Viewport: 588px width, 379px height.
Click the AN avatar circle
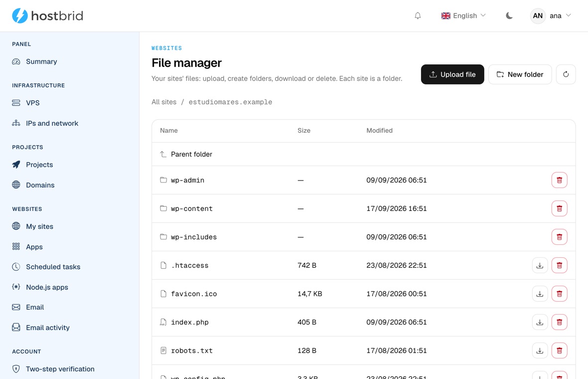(537, 16)
